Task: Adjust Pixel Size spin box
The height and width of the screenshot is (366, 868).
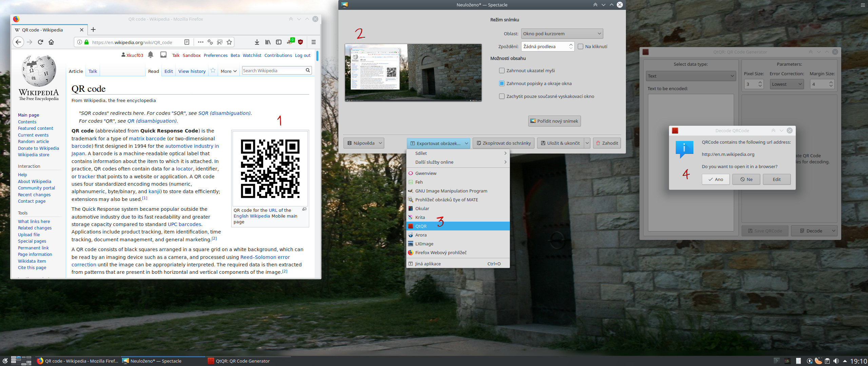Action: (754, 84)
